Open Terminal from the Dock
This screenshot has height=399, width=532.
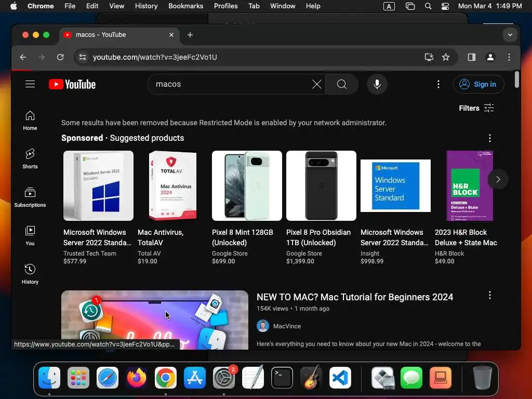282,378
